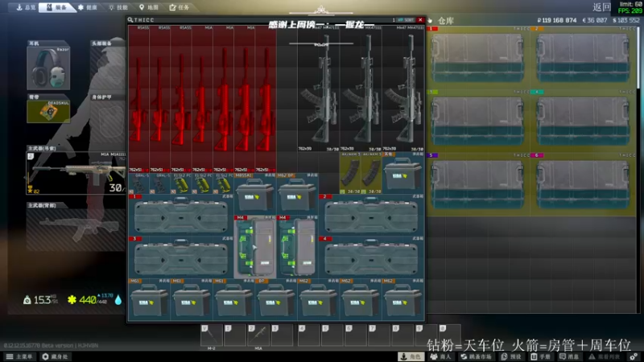Open weapon case tagged 2
The height and width of the screenshot is (362, 644).
(371, 215)
